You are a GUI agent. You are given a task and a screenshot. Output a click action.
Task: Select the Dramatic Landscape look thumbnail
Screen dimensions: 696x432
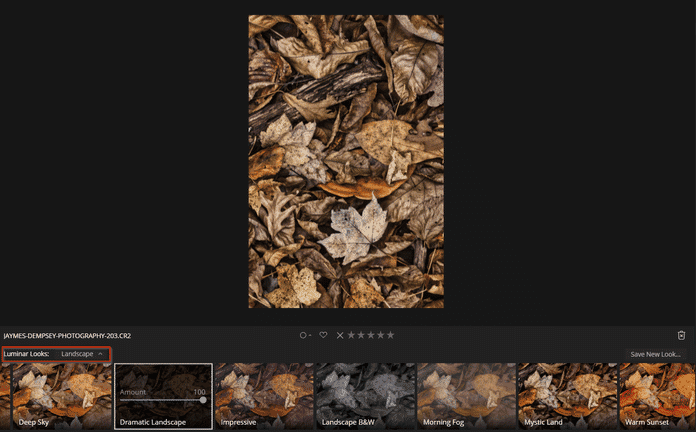coord(163,396)
